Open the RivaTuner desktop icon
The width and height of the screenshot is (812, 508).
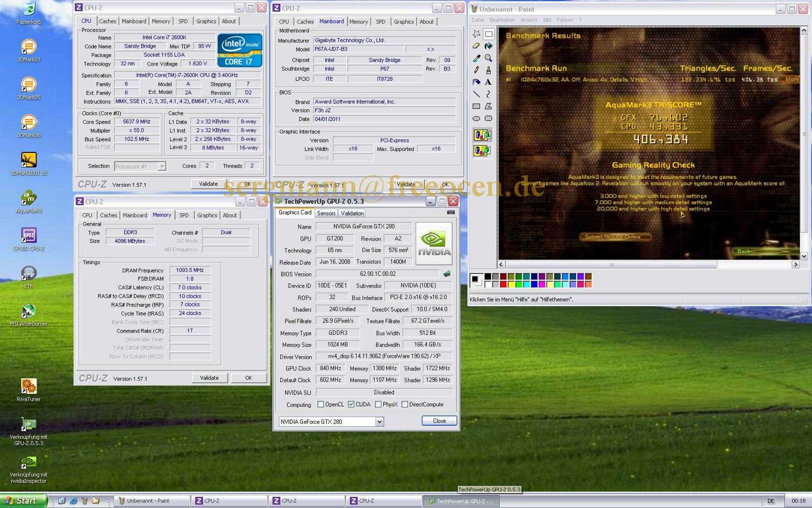[28, 390]
